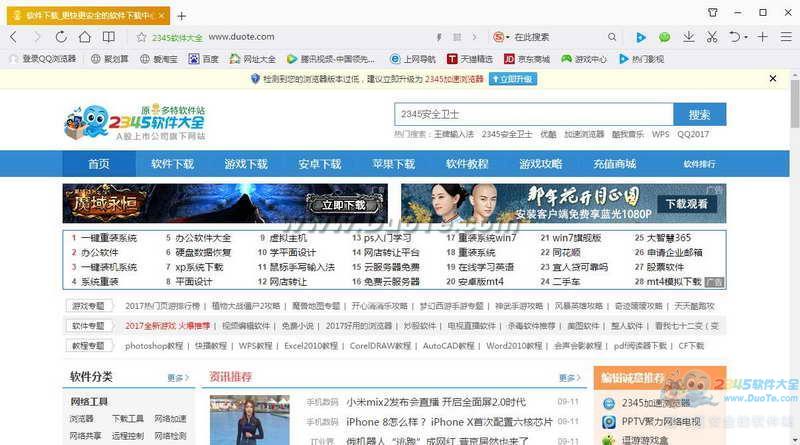The width and height of the screenshot is (800, 445).
Task: Select the 苹果下载 navigation tab
Action: click(x=393, y=164)
